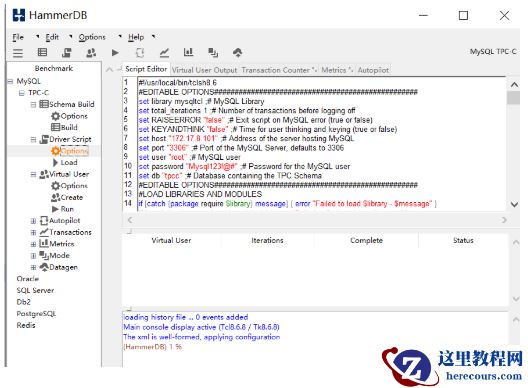Click the schema build toolbar icon

click(x=42, y=52)
